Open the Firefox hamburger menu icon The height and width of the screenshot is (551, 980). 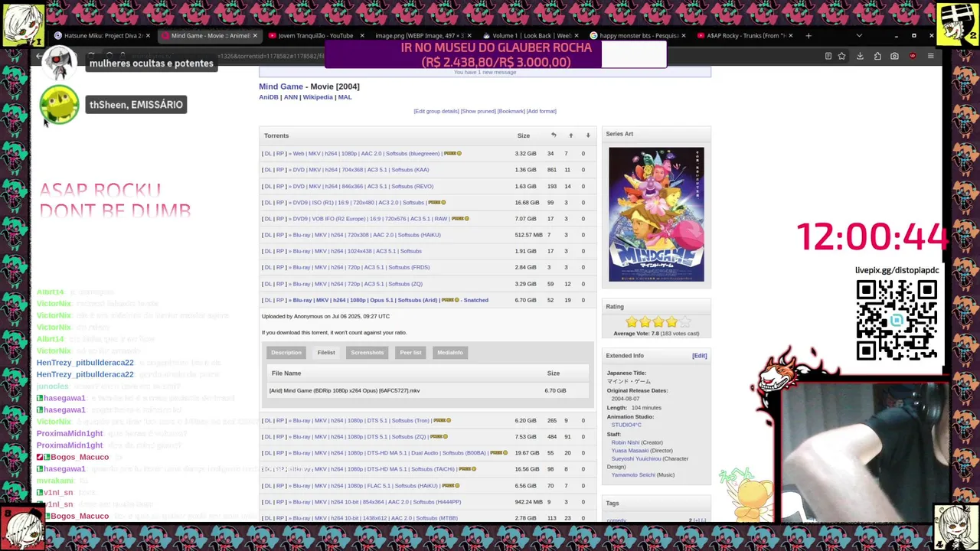(x=930, y=56)
